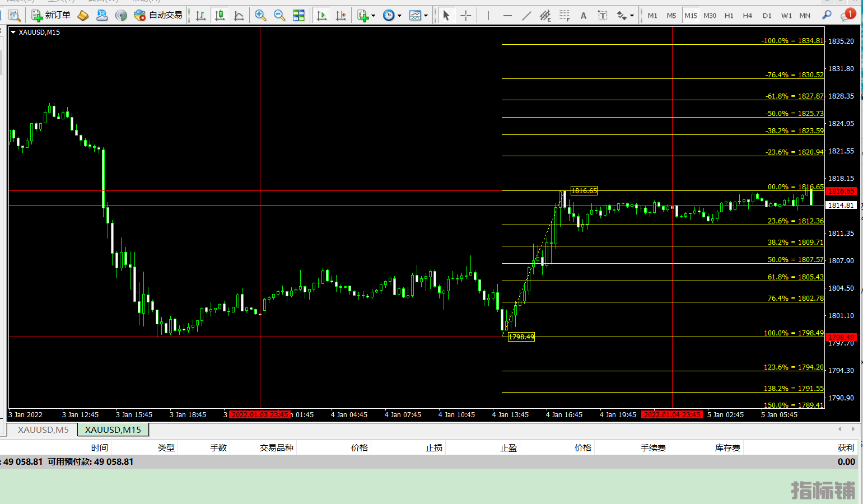Click the New Order (新订单) button
The image size is (863, 504).
coord(51,15)
